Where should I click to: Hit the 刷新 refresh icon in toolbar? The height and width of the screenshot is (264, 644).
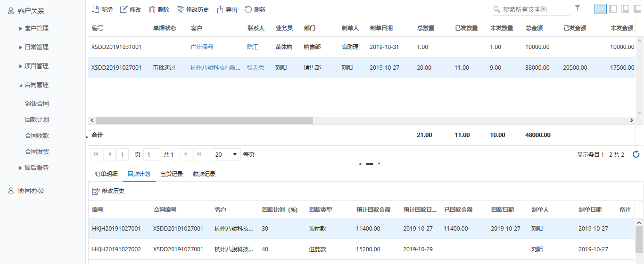[248, 9]
